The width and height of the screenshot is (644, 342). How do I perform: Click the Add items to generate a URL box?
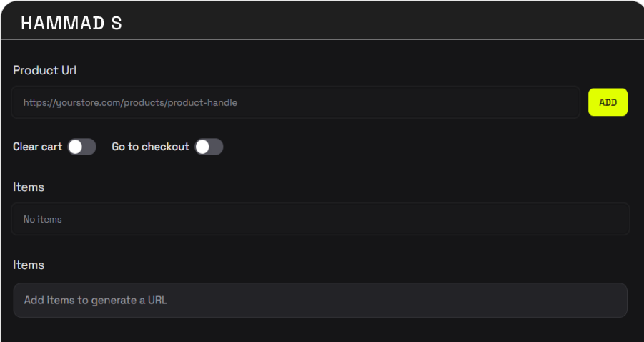[x=320, y=300]
